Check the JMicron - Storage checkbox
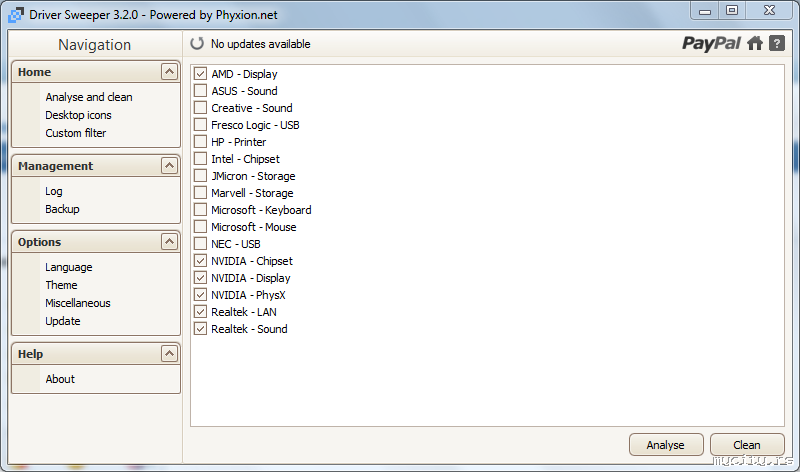The height and width of the screenshot is (472, 800). pyautogui.click(x=201, y=176)
